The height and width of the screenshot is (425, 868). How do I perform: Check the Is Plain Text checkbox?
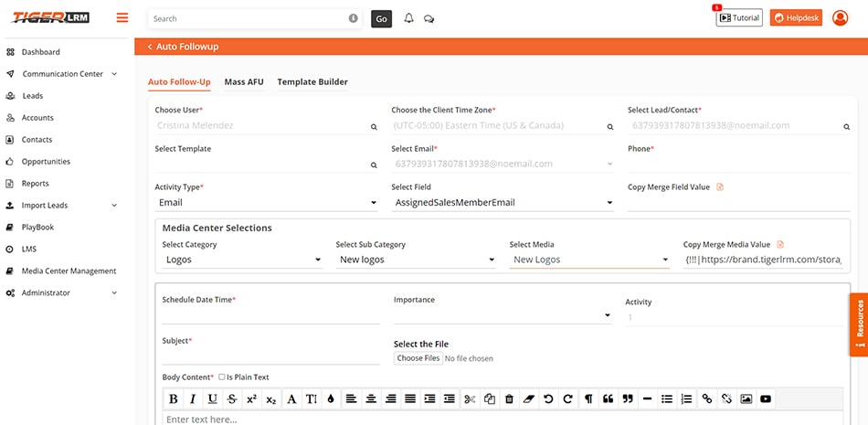pyautogui.click(x=221, y=377)
